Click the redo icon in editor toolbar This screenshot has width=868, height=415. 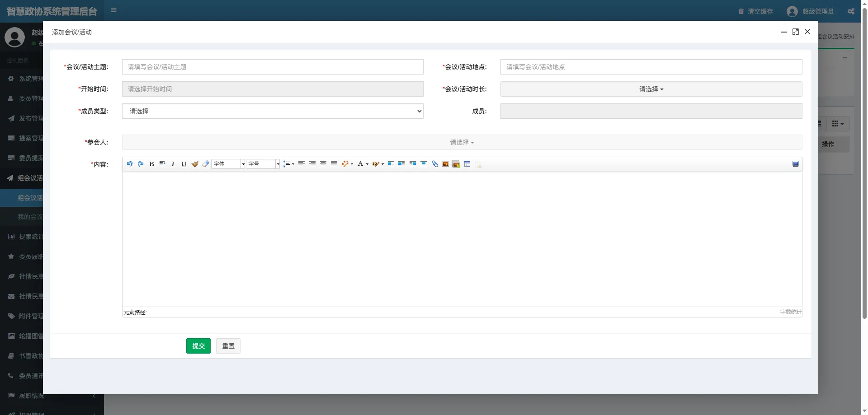pos(141,164)
